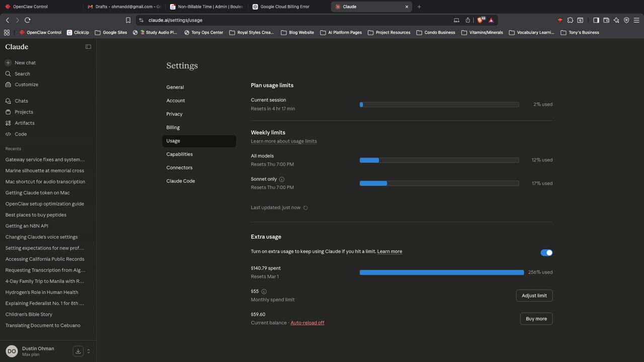Bookmark this page icon in address bar

pos(128,20)
